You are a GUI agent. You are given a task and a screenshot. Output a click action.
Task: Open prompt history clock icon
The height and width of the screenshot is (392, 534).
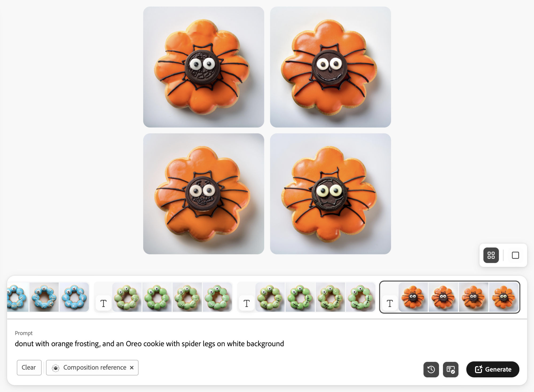click(431, 369)
